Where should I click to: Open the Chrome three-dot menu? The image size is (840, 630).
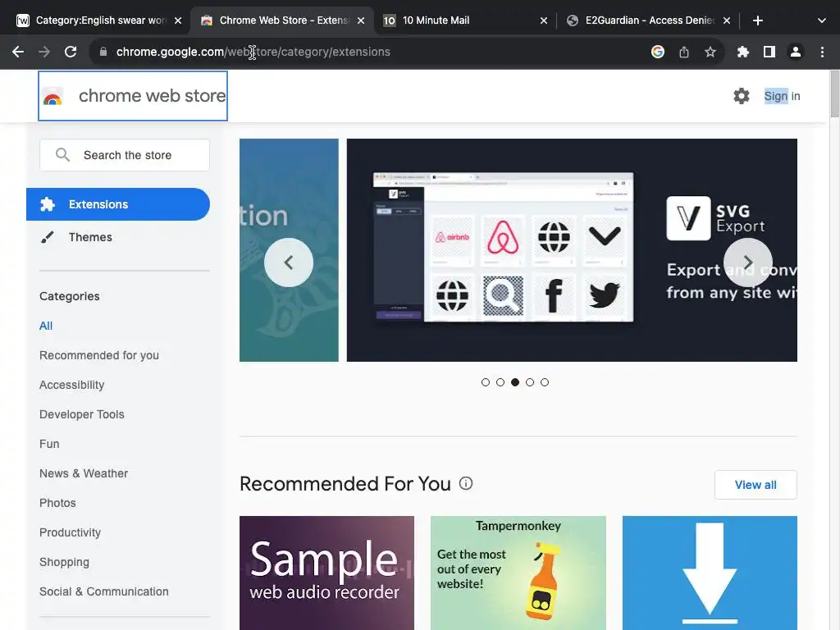pyautogui.click(x=822, y=52)
